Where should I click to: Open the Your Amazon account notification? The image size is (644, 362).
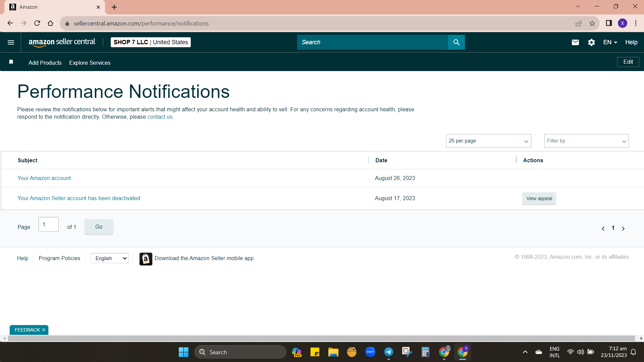point(44,178)
